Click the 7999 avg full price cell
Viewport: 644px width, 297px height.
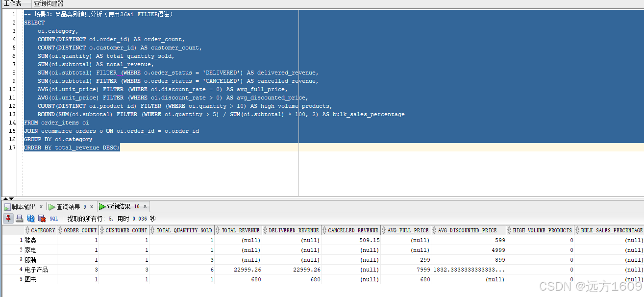coord(405,270)
